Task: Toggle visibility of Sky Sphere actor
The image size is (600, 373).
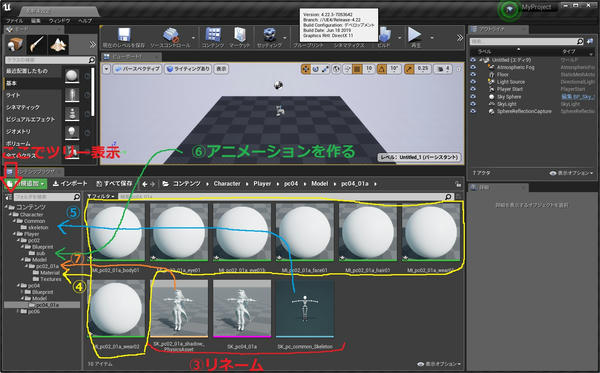Action: click(473, 96)
